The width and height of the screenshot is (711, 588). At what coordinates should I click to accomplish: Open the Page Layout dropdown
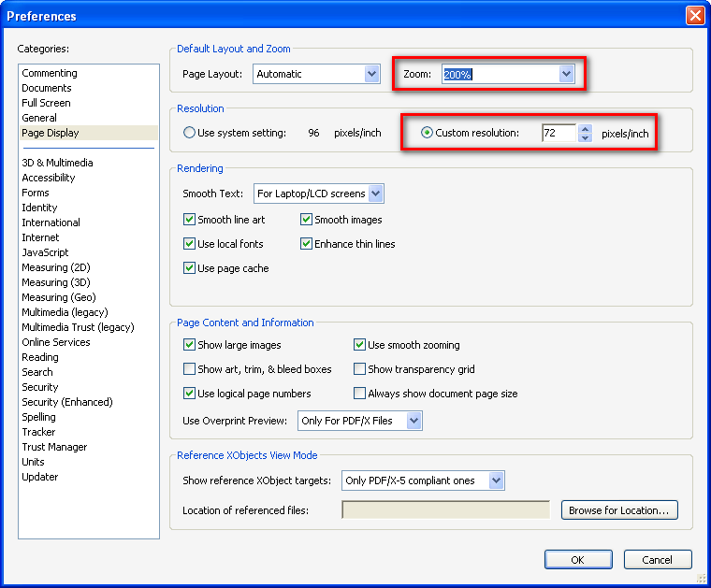point(371,74)
